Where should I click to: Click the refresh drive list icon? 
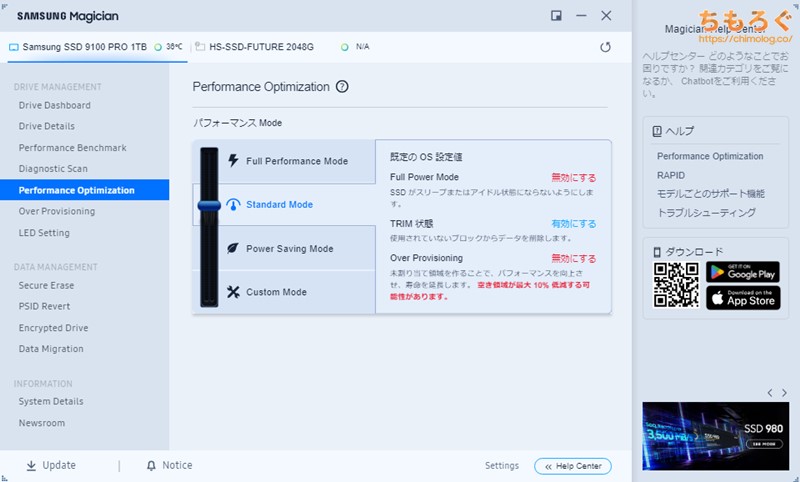(605, 47)
